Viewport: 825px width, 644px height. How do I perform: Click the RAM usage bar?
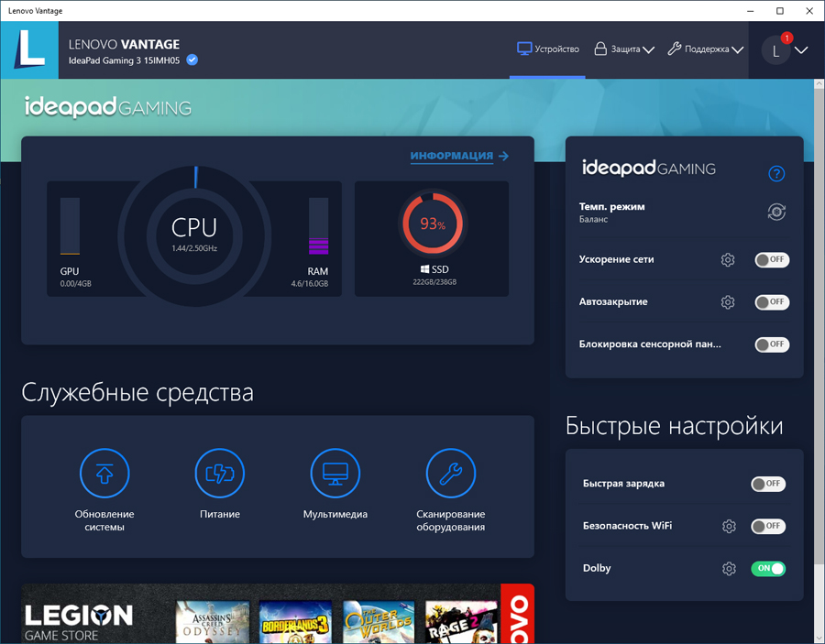(x=318, y=226)
